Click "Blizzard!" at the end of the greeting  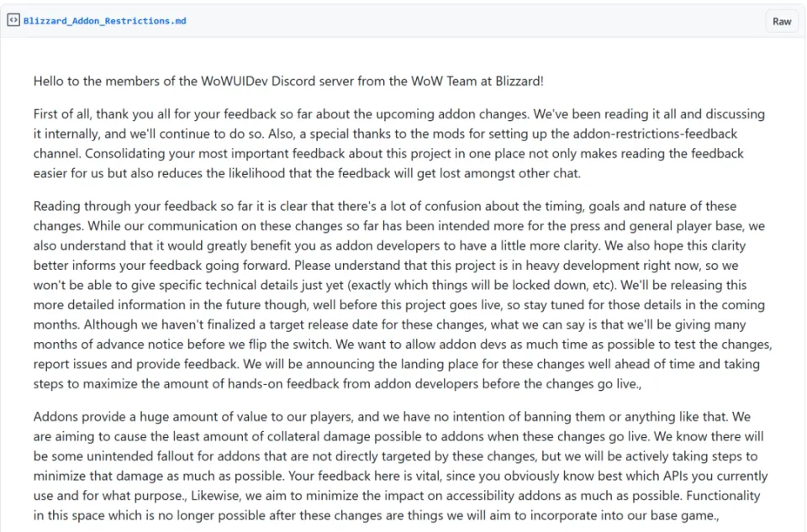[520, 82]
